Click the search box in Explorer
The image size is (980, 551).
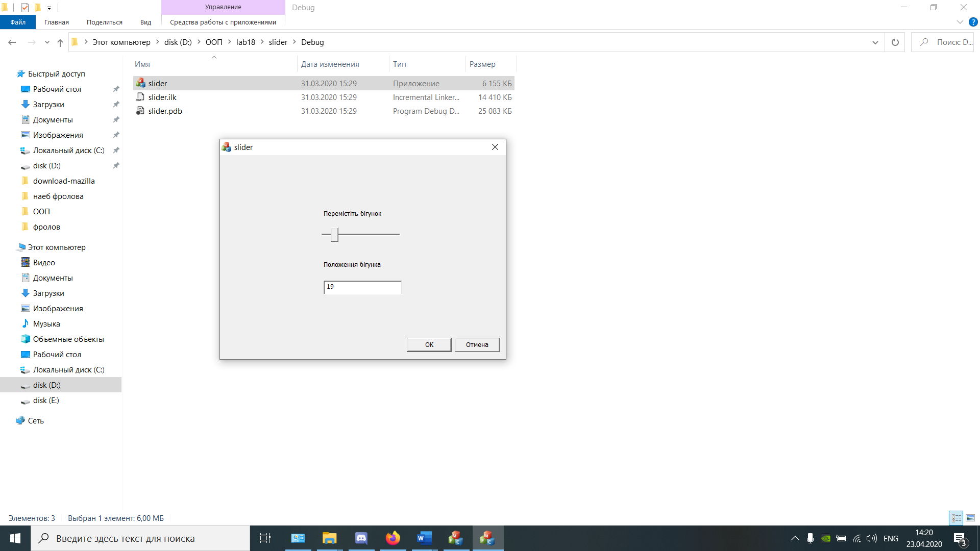[943, 42]
